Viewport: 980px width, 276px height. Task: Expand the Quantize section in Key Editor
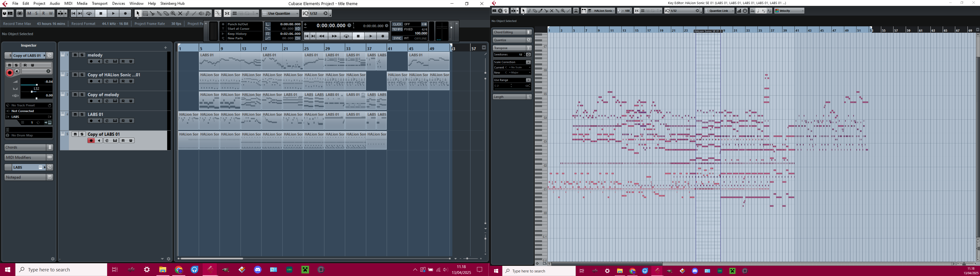tap(512, 40)
